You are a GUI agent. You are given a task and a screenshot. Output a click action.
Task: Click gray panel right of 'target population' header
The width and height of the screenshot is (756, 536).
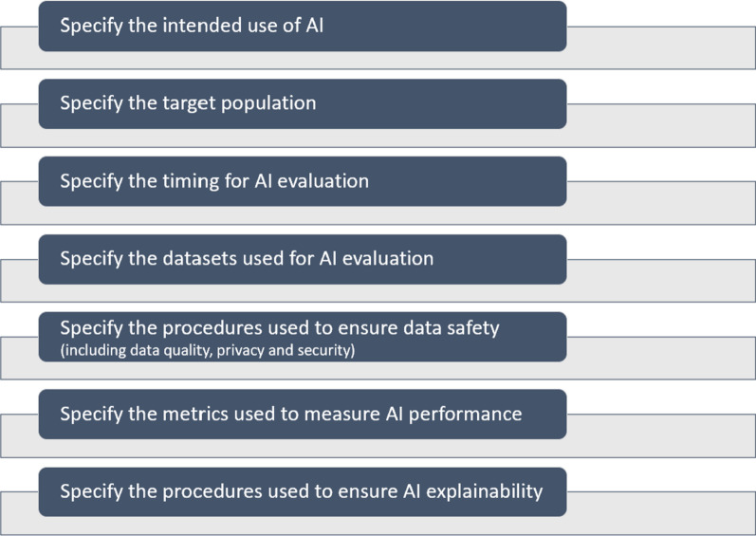pos(661,125)
